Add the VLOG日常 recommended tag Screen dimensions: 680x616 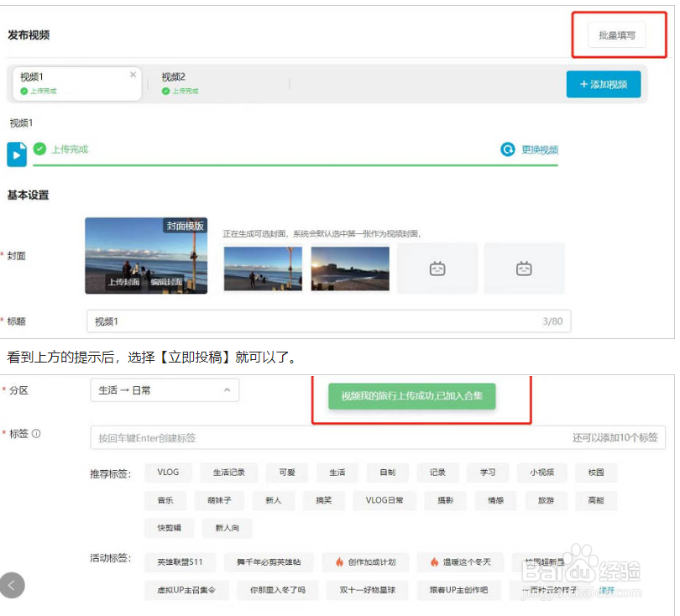[384, 500]
